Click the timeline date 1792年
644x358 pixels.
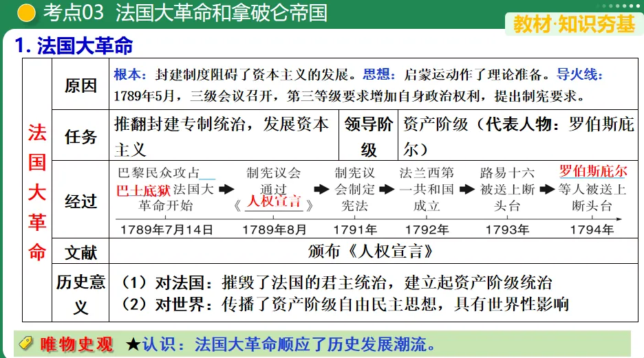(x=427, y=230)
